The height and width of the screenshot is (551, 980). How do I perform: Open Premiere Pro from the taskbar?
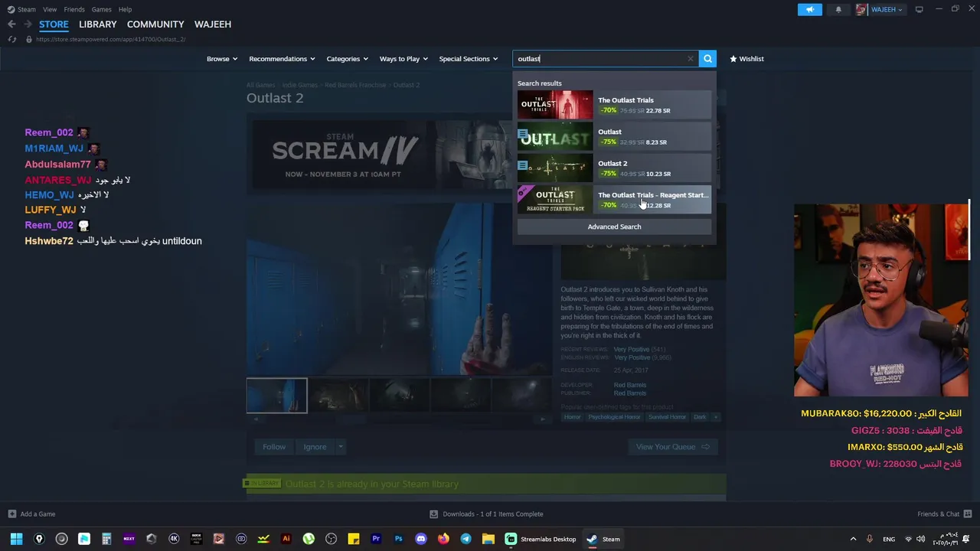[x=376, y=539]
